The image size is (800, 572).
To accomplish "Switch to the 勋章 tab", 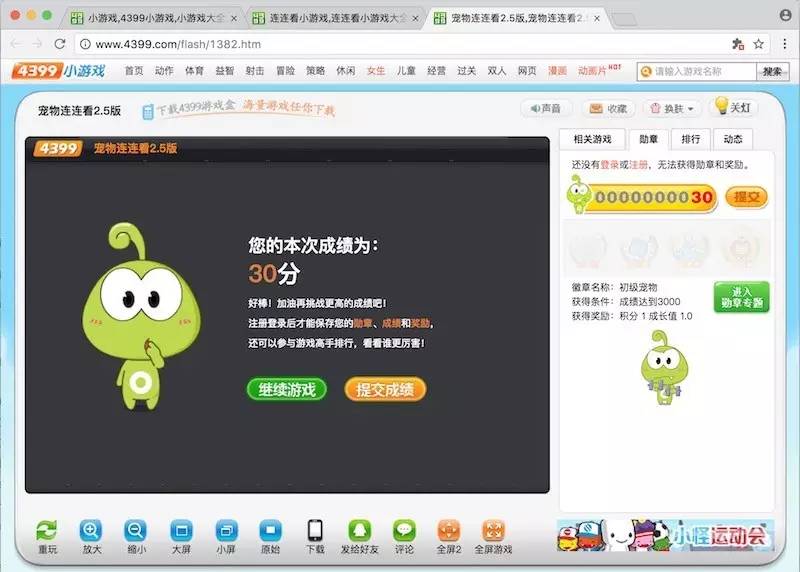I will (648, 139).
